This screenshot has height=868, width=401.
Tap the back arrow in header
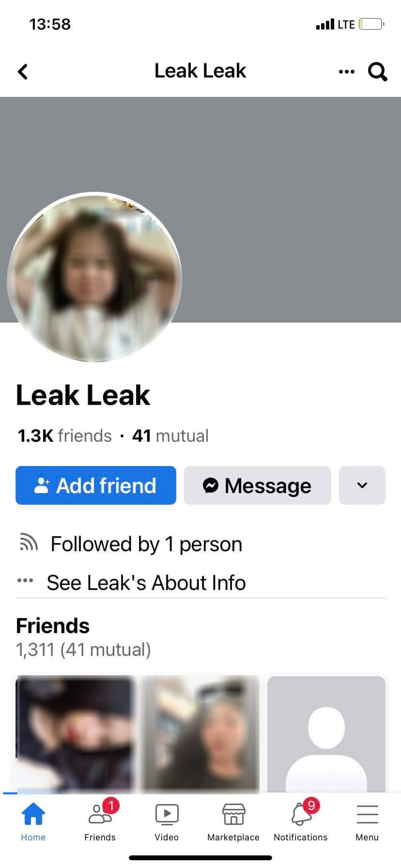[x=23, y=72]
